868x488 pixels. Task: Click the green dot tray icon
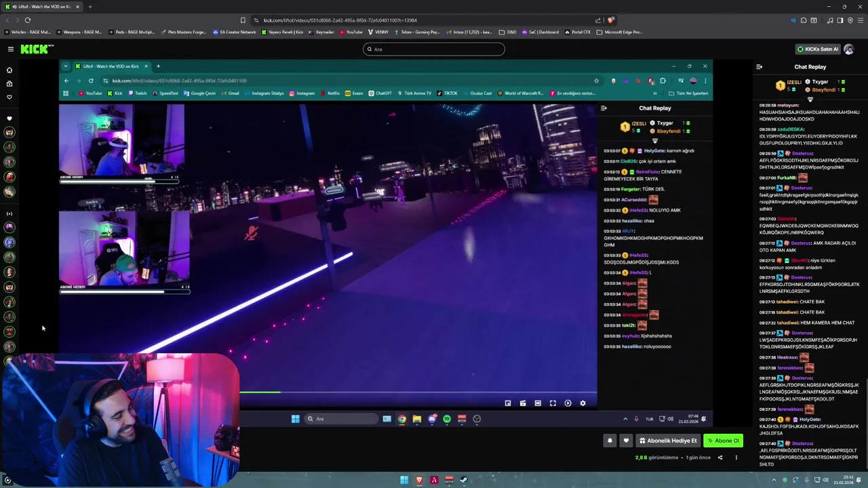click(785, 481)
